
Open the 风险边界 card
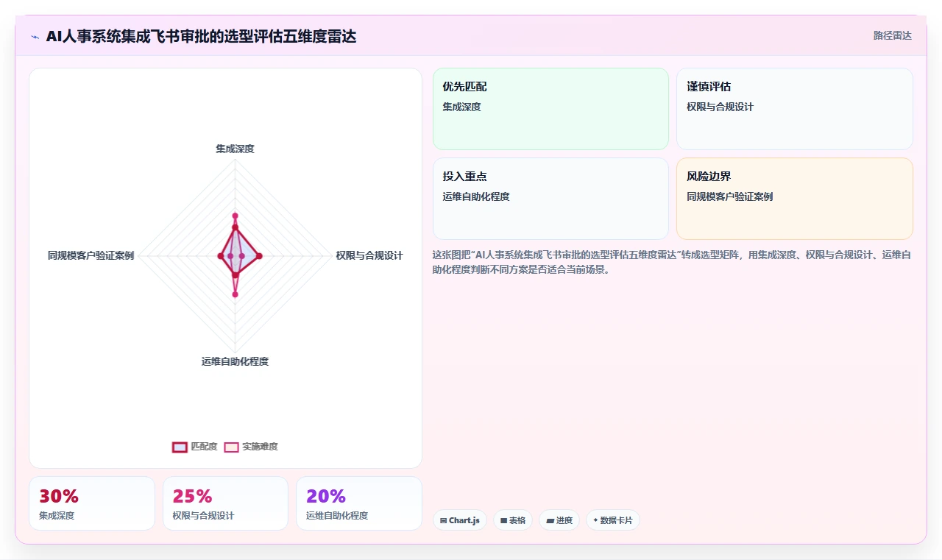click(x=795, y=199)
